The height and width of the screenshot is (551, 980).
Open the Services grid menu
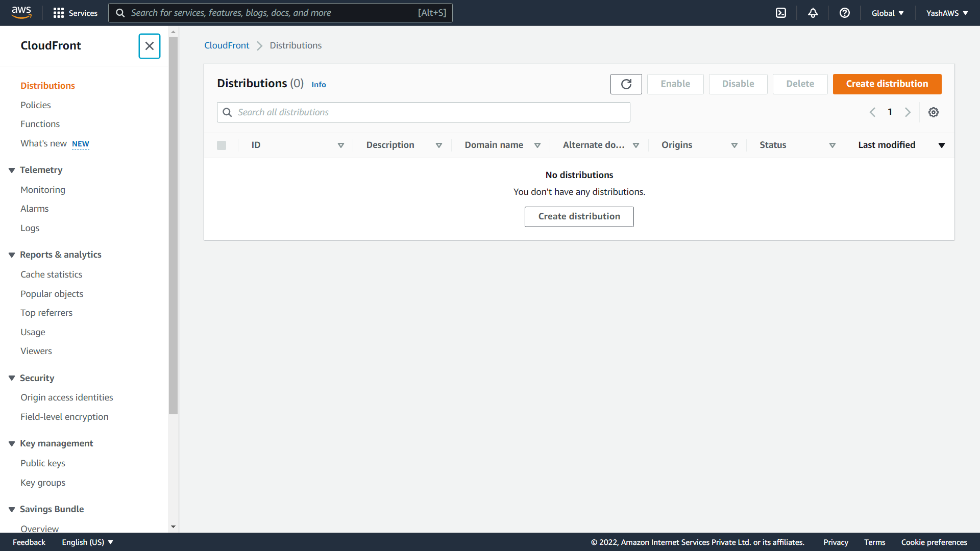point(76,13)
